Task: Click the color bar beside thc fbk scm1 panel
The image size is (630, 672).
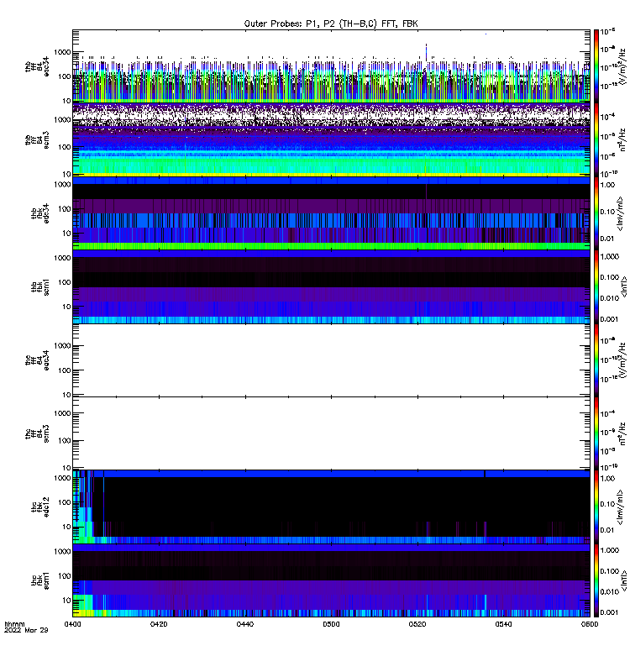Action: (596, 580)
